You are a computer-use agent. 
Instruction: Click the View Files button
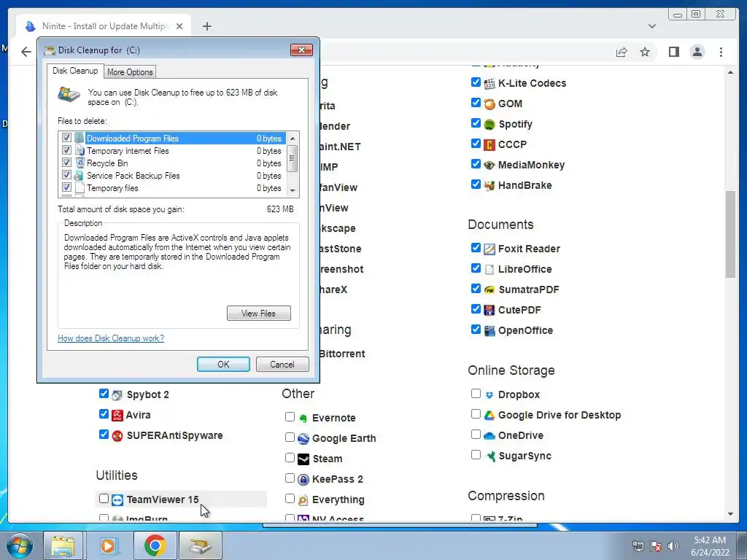pos(259,314)
